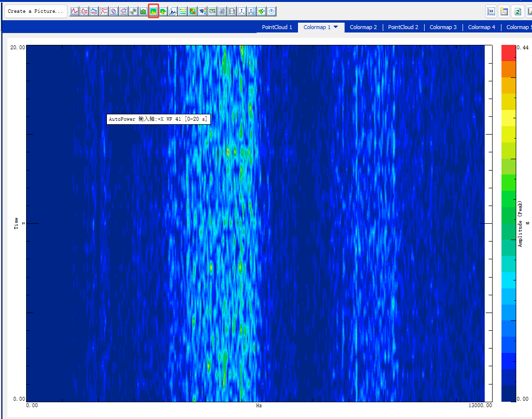Select the round blue dial icon

click(x=271, y=11)
